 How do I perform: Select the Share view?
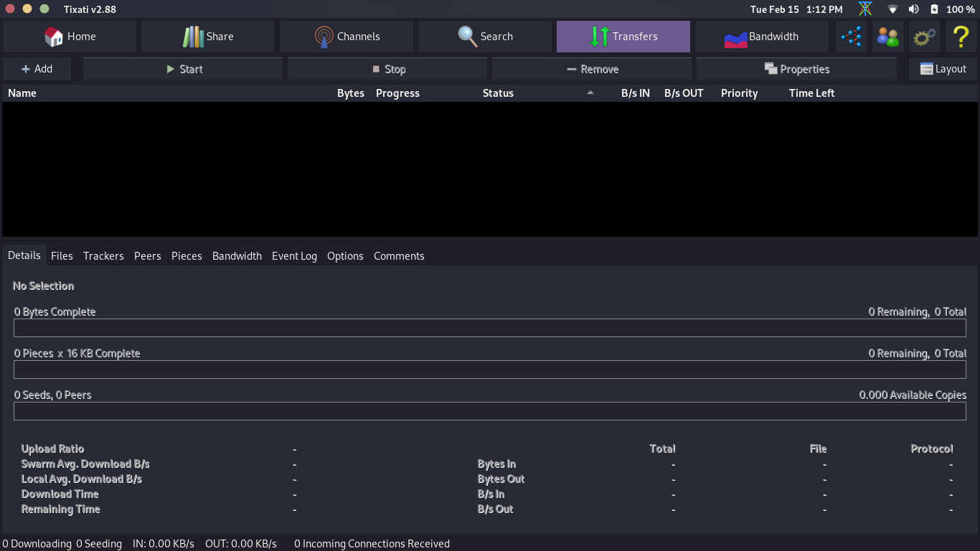click(x=207, y=36)
